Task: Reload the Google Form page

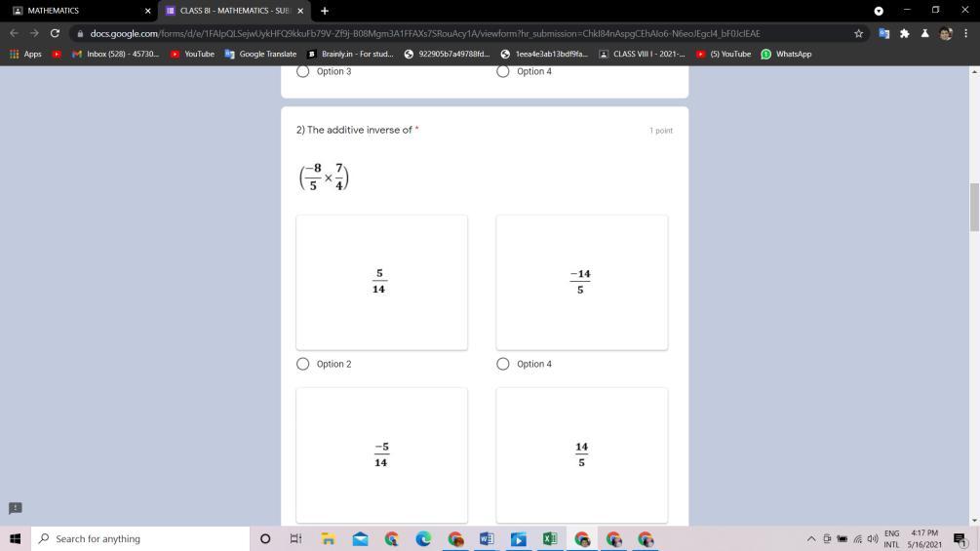Action: 55,33
